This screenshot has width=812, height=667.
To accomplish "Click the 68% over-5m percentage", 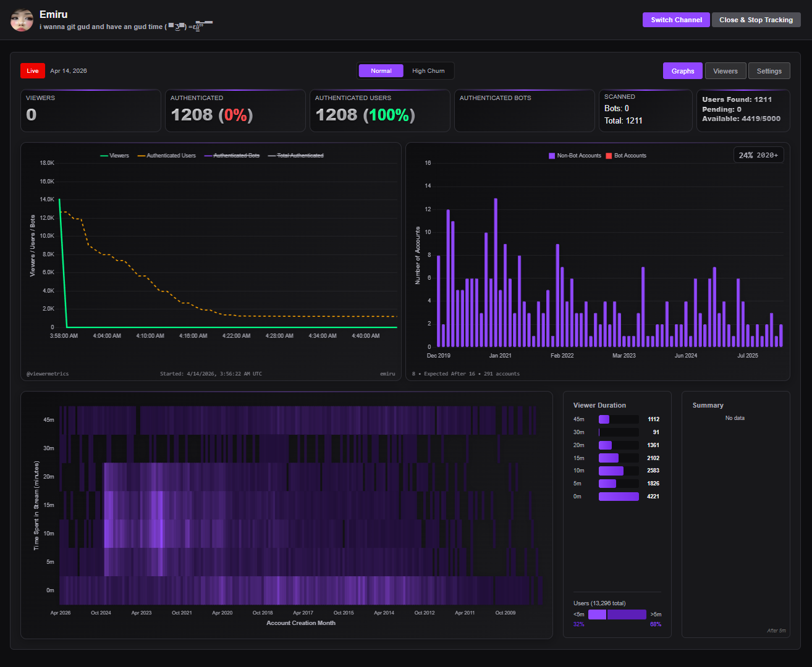I will point(656,624).
